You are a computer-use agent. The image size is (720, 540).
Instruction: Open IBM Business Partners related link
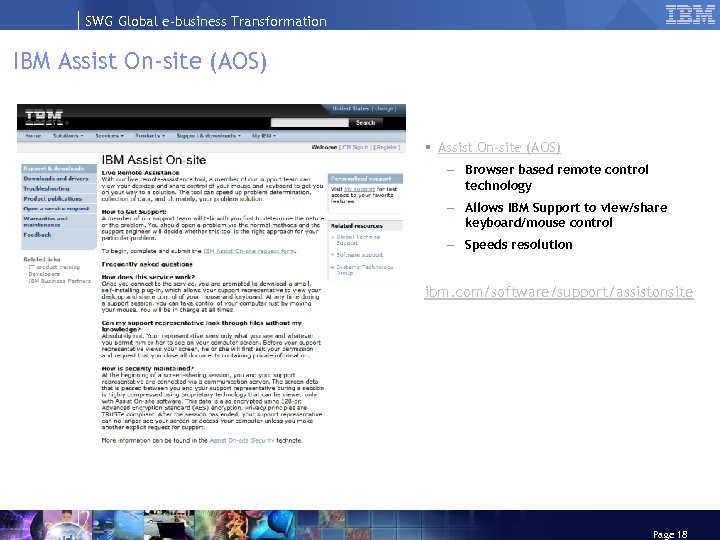tap(59, 281)
